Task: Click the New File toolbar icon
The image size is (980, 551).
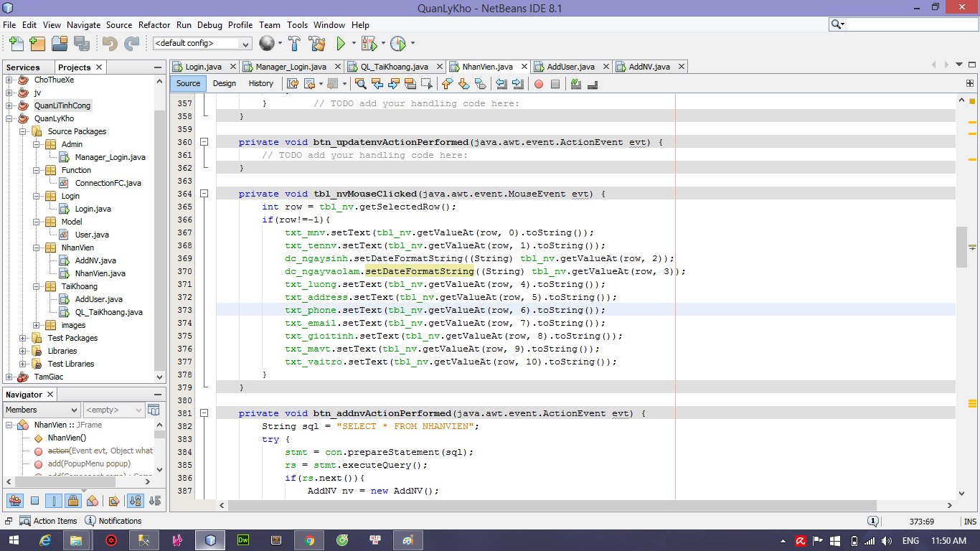Action: (x=16, y=44)
